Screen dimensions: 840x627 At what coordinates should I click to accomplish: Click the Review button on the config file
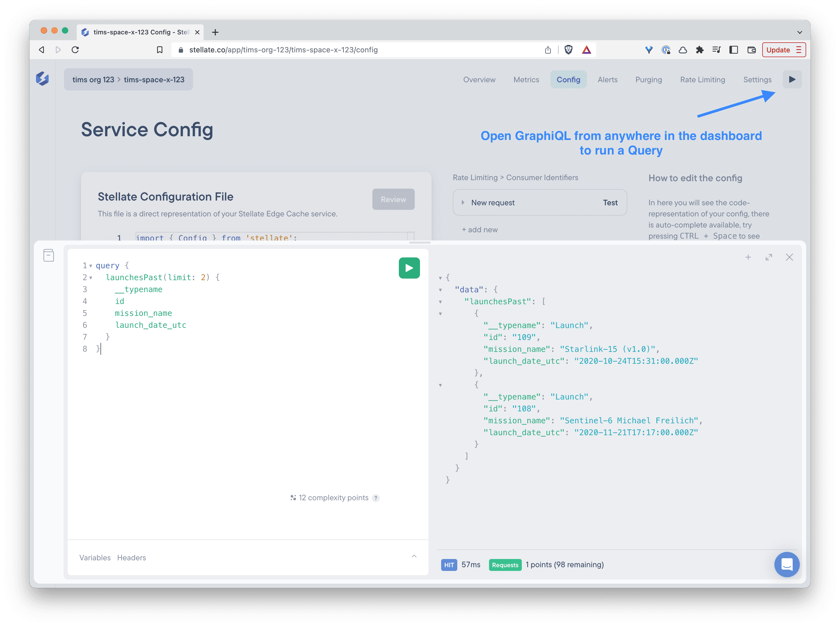(x=393, y=199)
